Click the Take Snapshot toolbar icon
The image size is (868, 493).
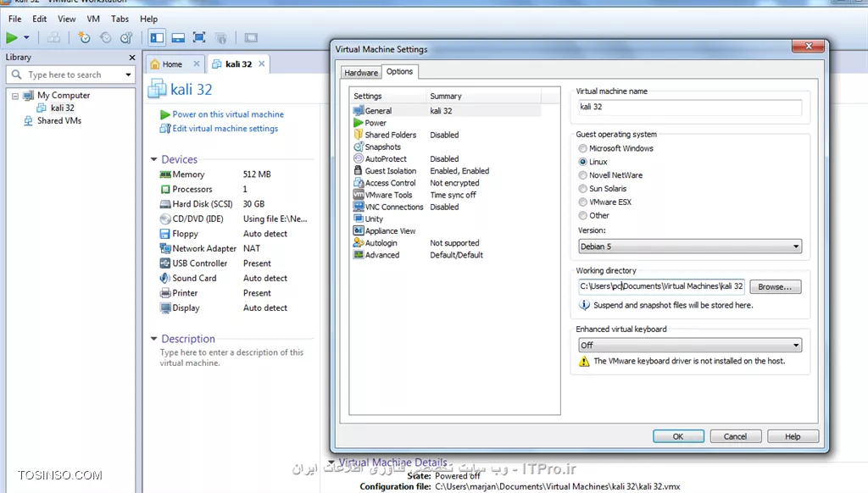(x=84, y=37)
